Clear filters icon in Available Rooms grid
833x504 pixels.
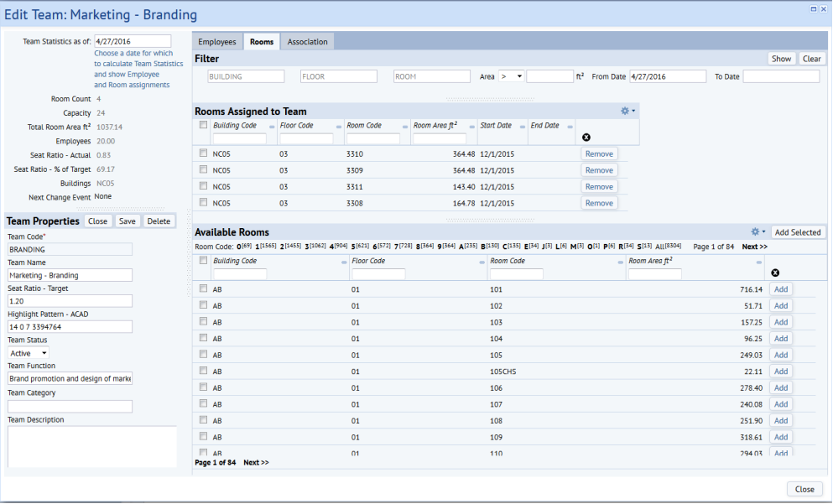775,273
